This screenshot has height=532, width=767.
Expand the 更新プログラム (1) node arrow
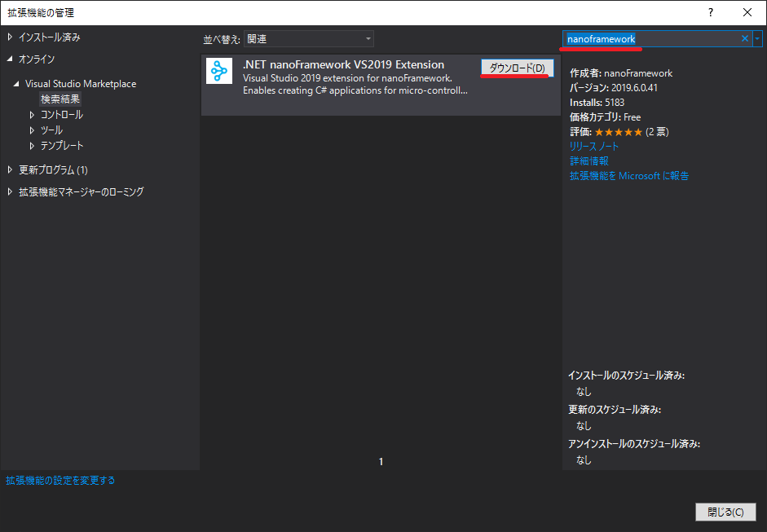click(x=10, y=169)
